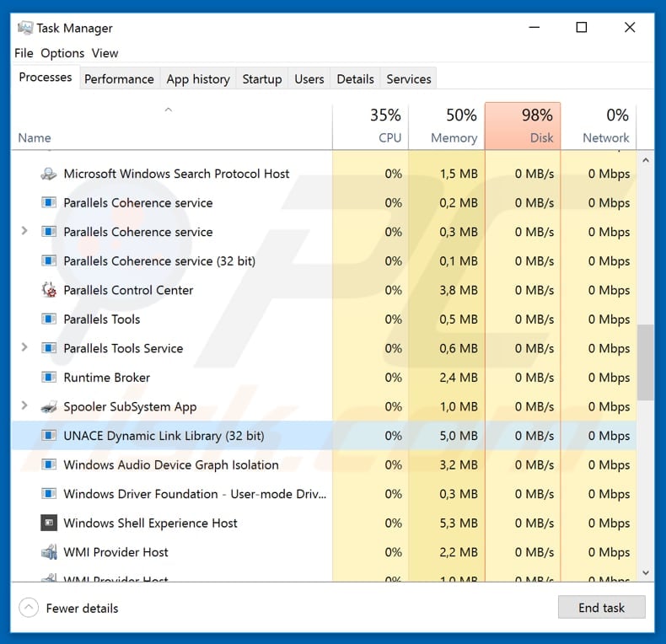Sort by the Network column header
The image size is (666, 644).
(599, 126)
